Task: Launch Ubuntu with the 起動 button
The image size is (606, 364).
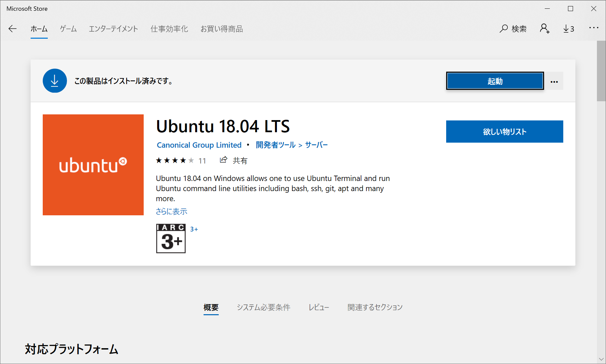Action: 495,81
